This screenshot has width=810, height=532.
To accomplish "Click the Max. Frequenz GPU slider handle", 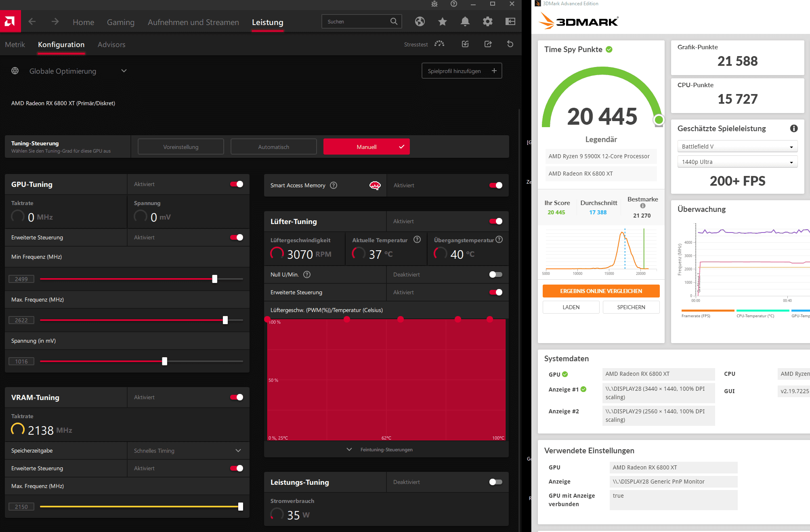I will pyautogui.click(x=225, y=320).
